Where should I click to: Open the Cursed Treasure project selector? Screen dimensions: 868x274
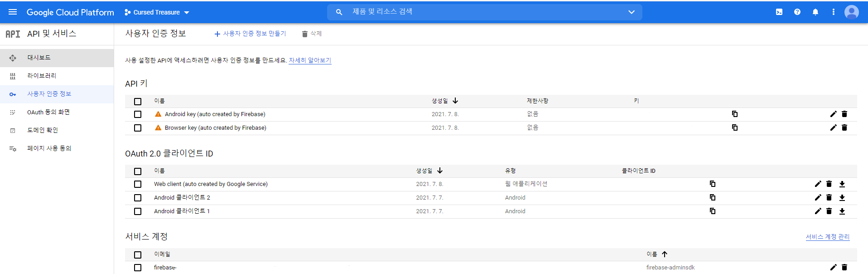coord(157,12)
